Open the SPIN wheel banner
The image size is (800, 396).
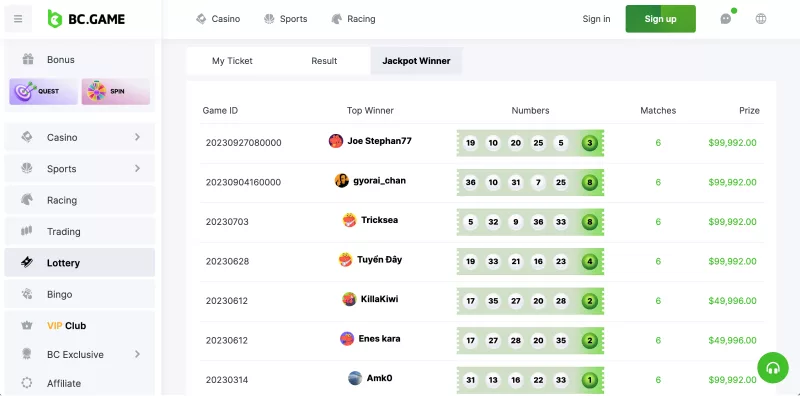coord(116,91)
